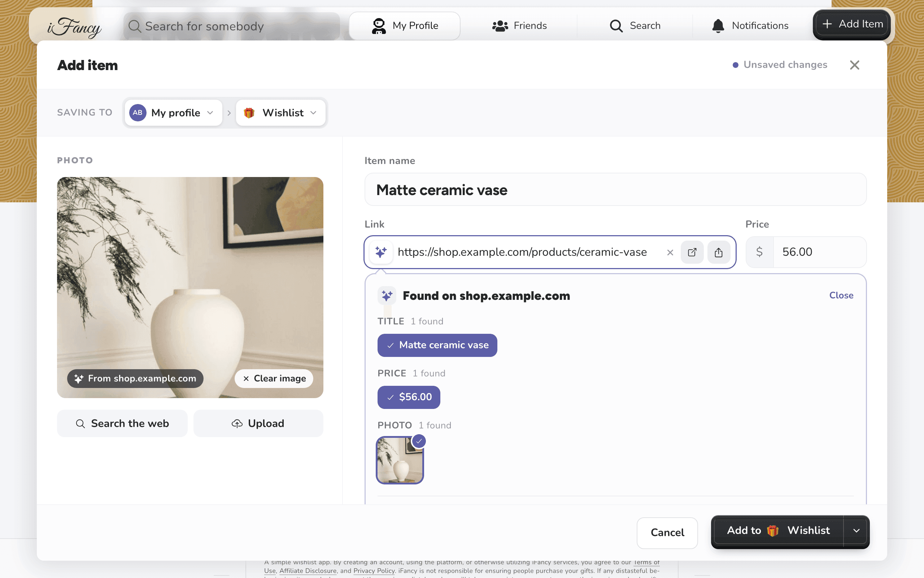
Task: Open the My profile dropdown
Action: point(173,112)
